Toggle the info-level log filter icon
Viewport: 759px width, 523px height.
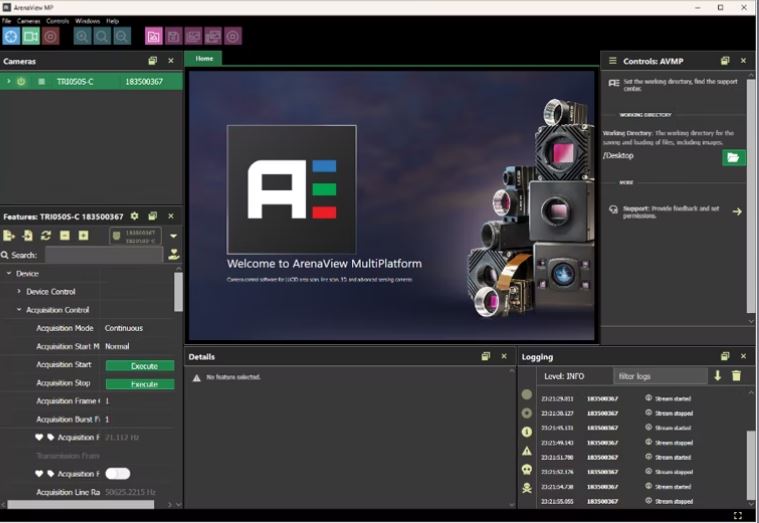point(527,431)
